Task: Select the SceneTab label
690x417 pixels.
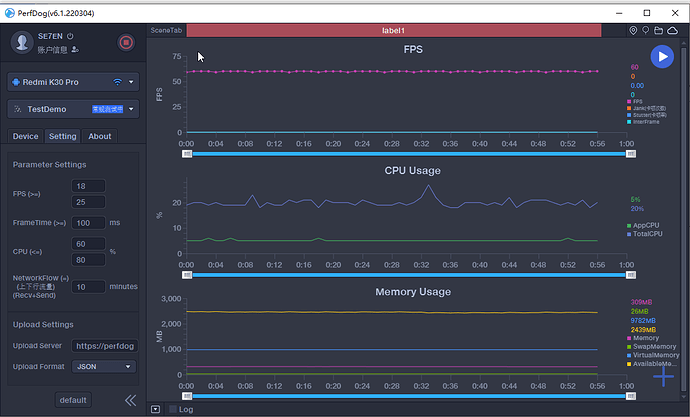Action: (166, 30)
